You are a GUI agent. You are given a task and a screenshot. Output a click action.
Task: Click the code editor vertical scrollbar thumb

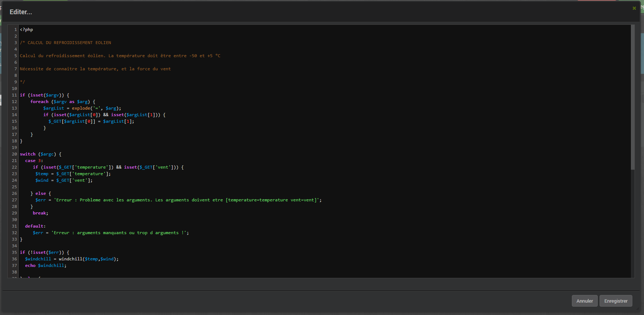pyautogui.click(x=633, y=97)
